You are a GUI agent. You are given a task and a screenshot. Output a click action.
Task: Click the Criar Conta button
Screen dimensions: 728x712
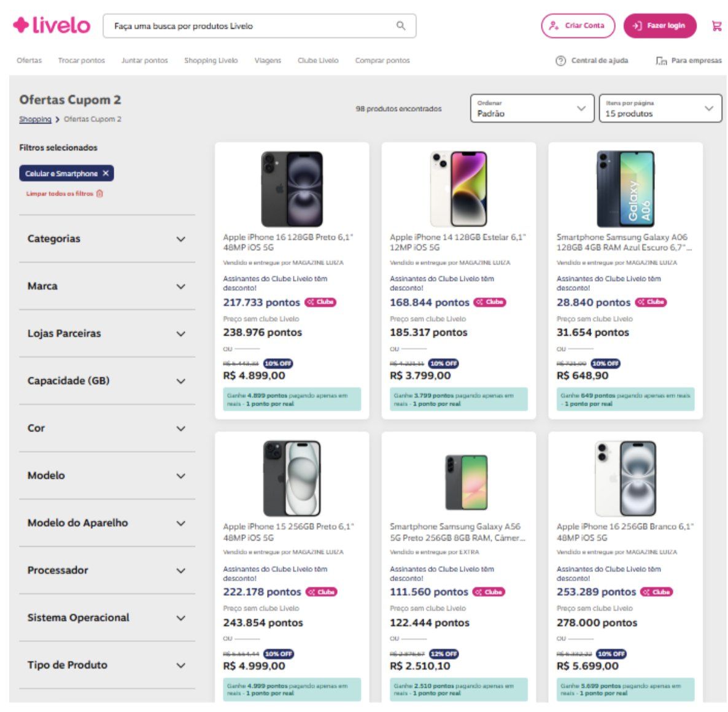click(578, 26)
